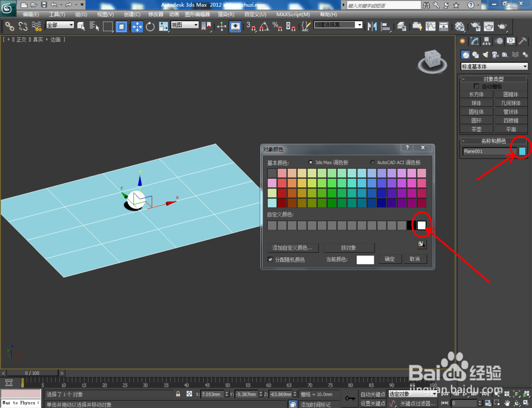Click the Plane001 name field

click(x=488, y=151)
